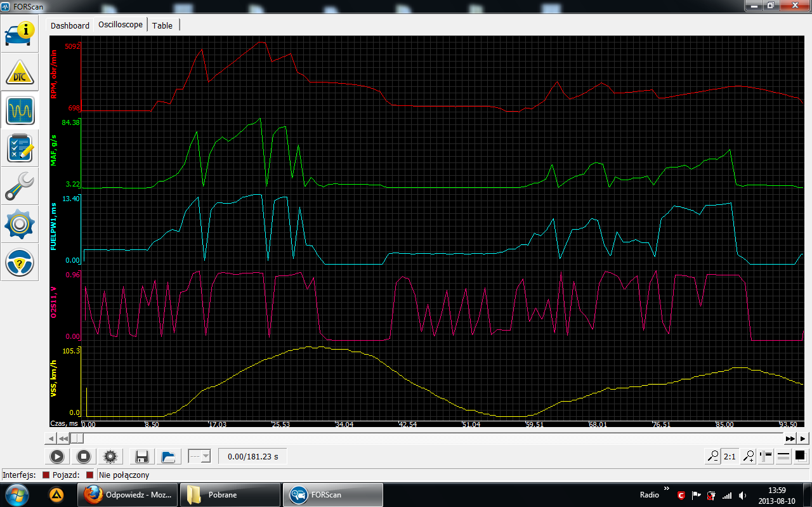The width and height of the screenshot is (812, 507).
Task: Click the zoom out magnifier button
Action: point(714,456)
